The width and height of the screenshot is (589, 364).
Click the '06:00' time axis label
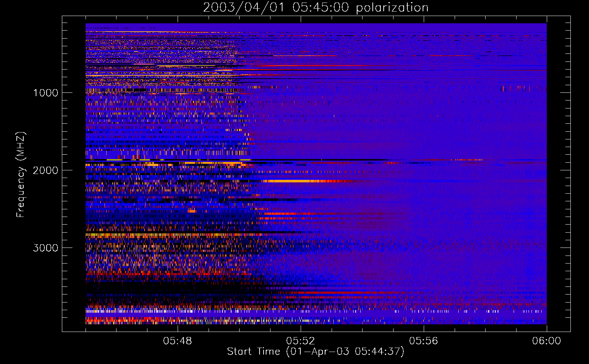546,341
